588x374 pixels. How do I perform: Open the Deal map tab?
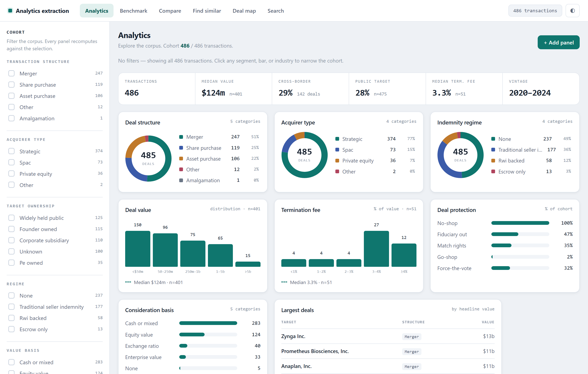(244, 11)
